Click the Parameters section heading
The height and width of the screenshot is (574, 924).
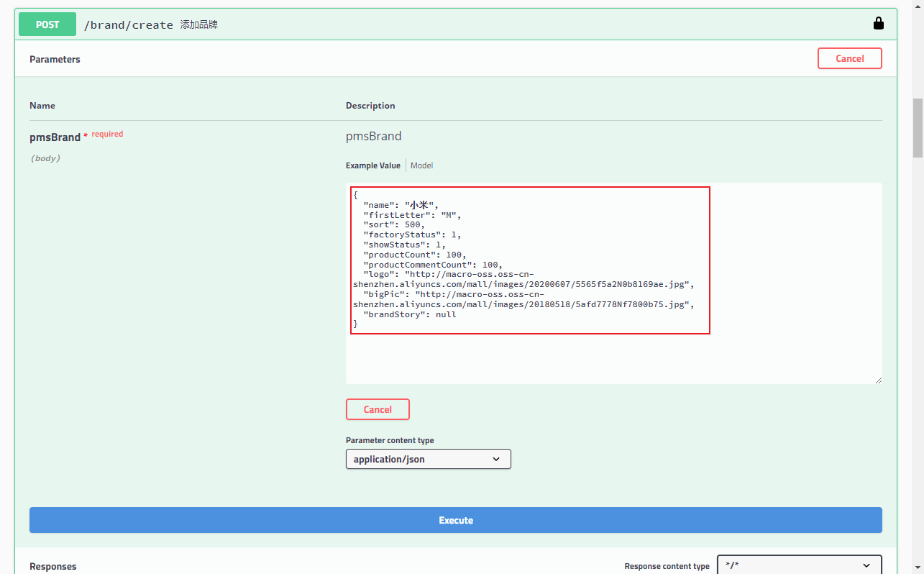point(55,59)
